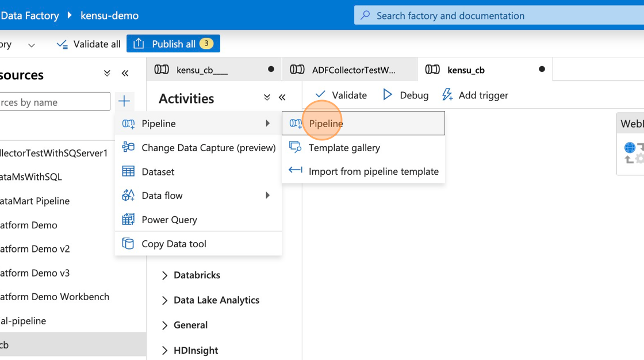
Task: Click the Change Data Capture icon in the menu
Action: [128, 147]
